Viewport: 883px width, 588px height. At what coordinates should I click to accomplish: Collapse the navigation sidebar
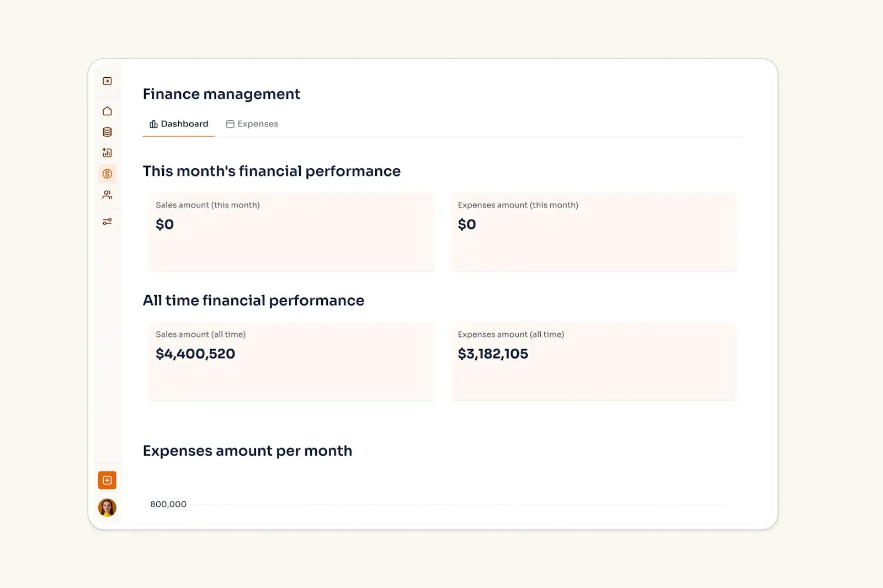pos(107,81)
